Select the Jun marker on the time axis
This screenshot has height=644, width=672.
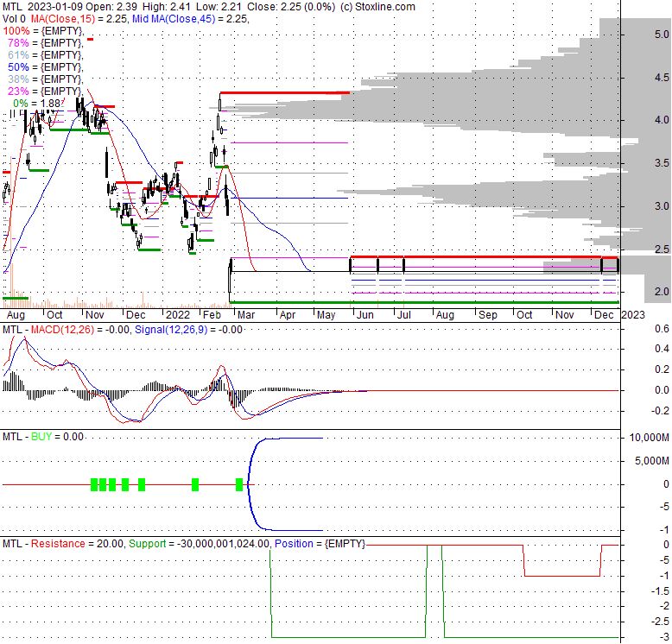366,315
